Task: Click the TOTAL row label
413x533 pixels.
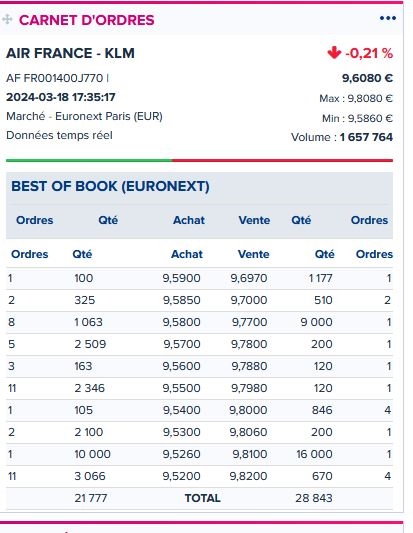Action: tap(203, 498)
